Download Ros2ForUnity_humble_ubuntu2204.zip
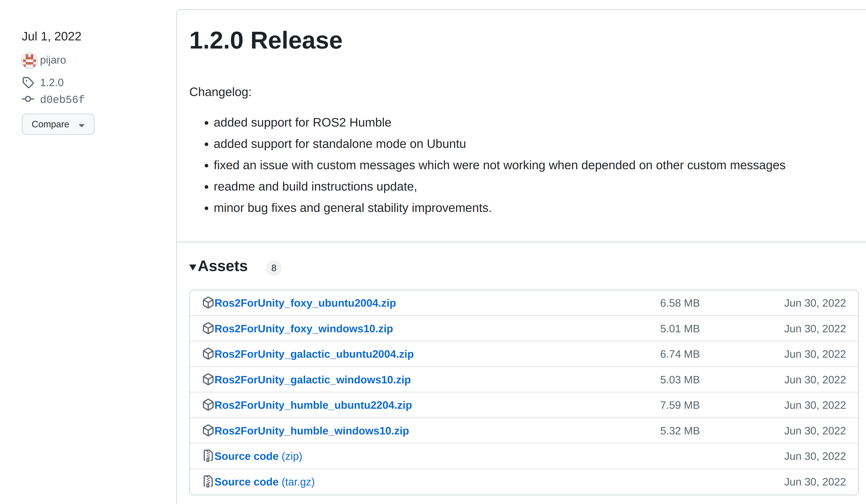Screen dimensions: 866x504 pyautogui.click(x=313, y=405)
